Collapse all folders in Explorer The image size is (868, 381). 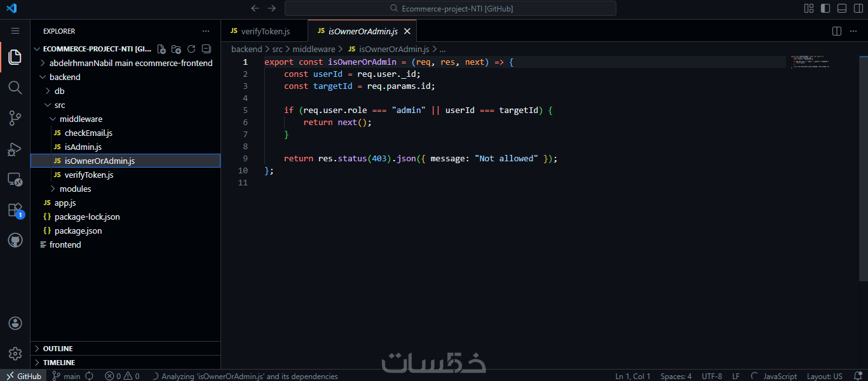[x=206, y=49]
